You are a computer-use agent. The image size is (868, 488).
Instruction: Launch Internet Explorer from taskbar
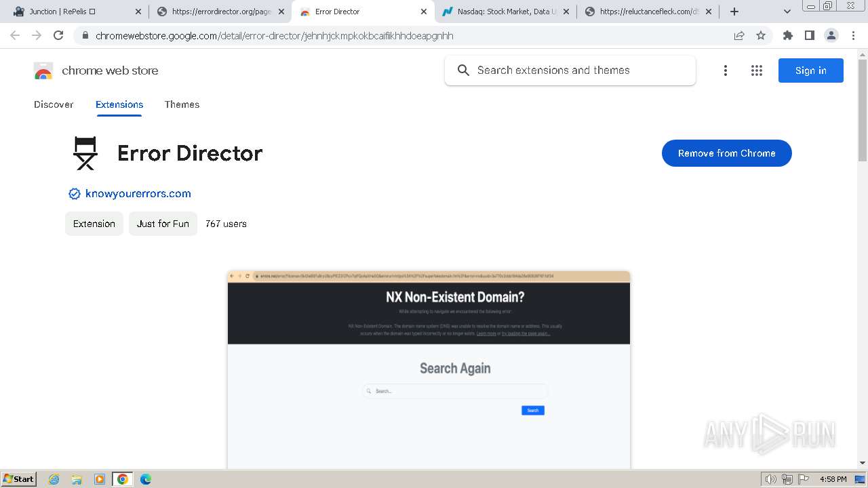[54, 479]
